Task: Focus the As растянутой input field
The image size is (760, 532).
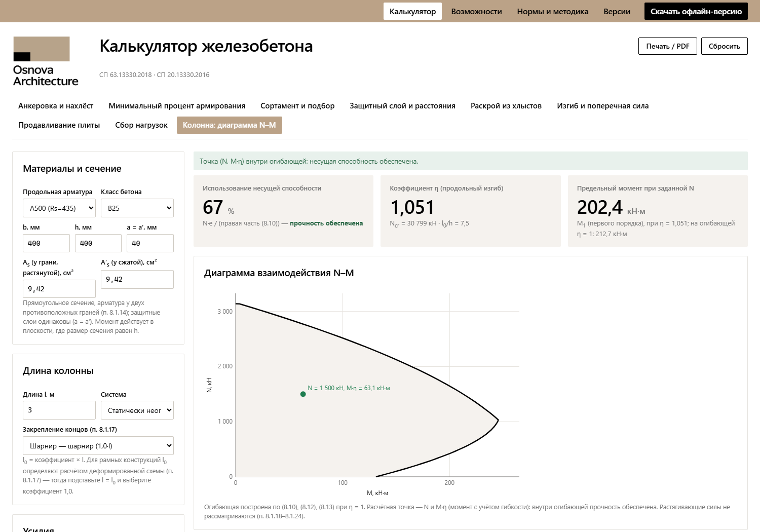Action: 59,289
